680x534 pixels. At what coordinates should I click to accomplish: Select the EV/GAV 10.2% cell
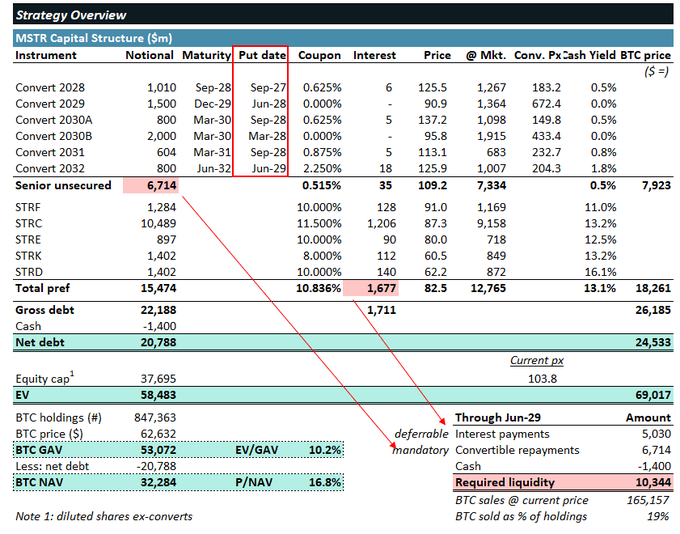pyautogui.click(x=325, y=450)
